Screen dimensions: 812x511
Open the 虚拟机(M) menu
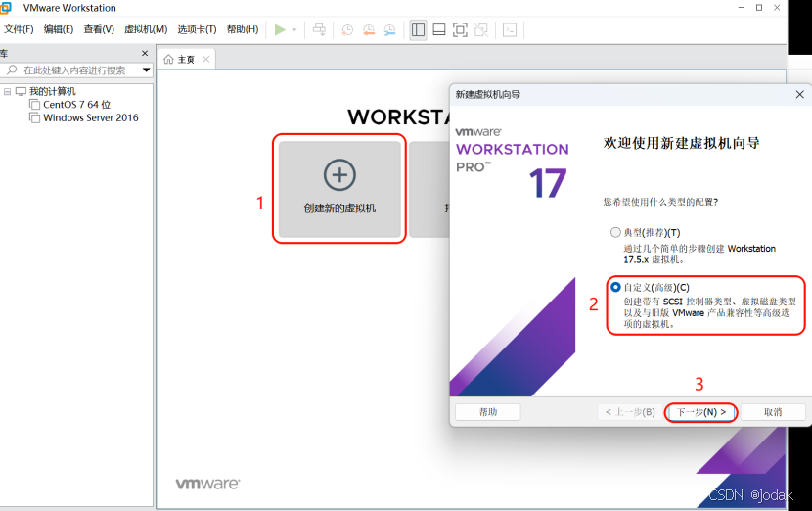(146, 29)
